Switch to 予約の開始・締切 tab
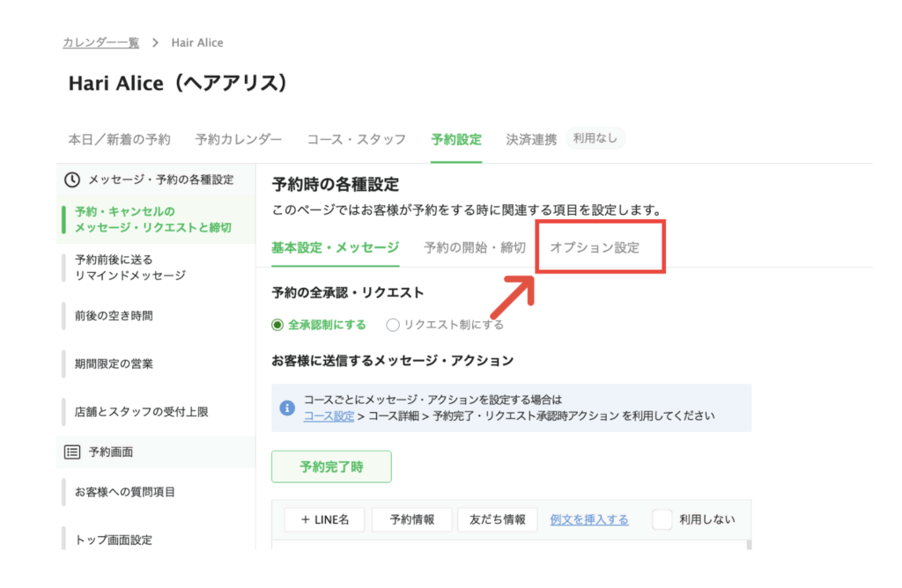This screenshot has height=588, width=902. coord(474,247)
